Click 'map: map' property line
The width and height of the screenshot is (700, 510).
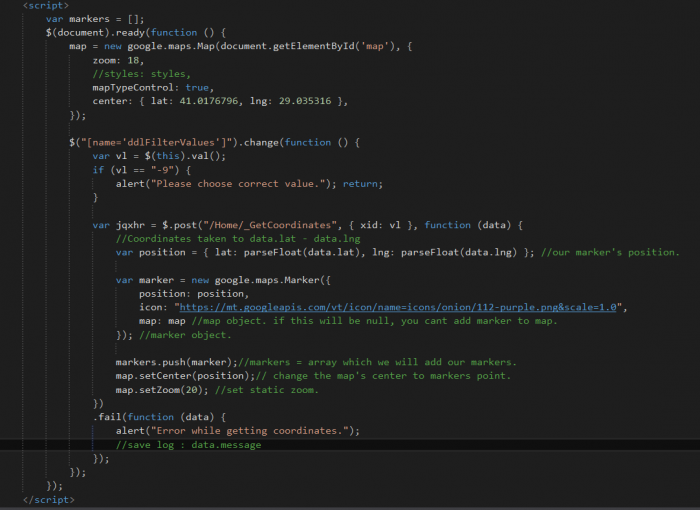162,321
